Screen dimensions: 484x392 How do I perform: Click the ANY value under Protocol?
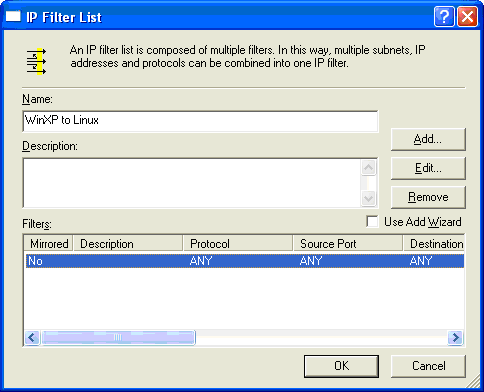(201, 261)
